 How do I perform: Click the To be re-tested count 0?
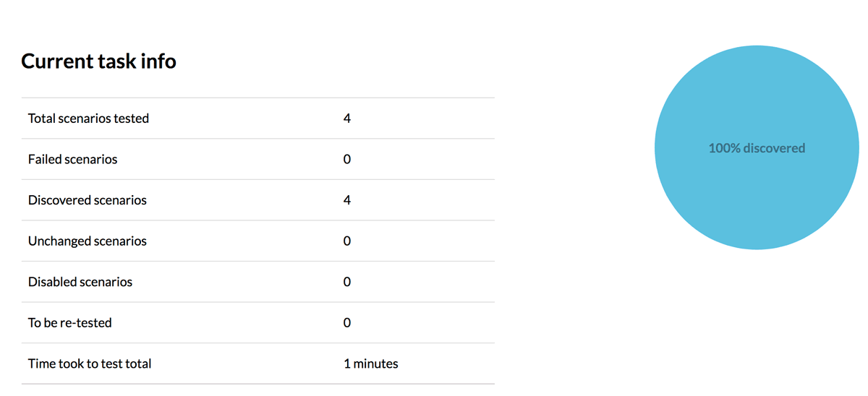click(347, 323)
